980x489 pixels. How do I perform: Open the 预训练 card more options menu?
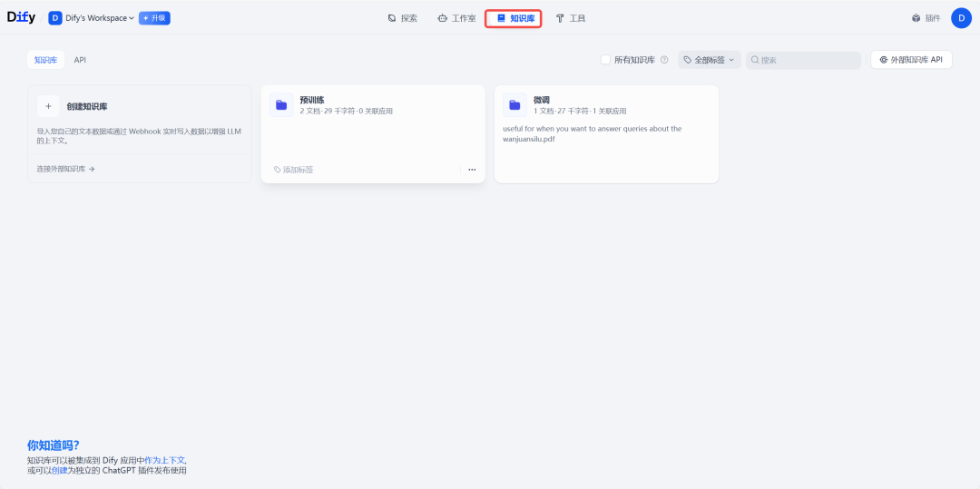pos(472,170)
